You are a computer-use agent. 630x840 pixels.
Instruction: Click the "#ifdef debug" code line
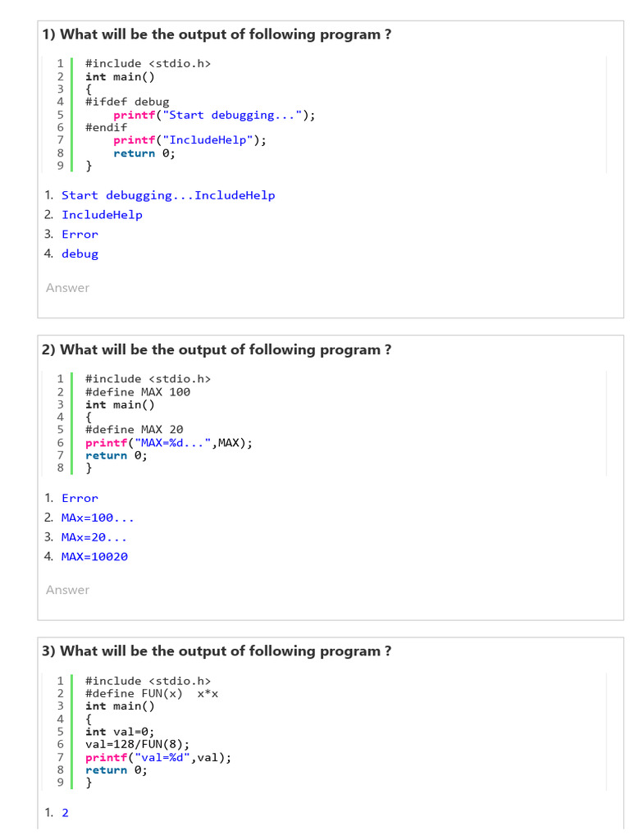click(x=127, y=102)
